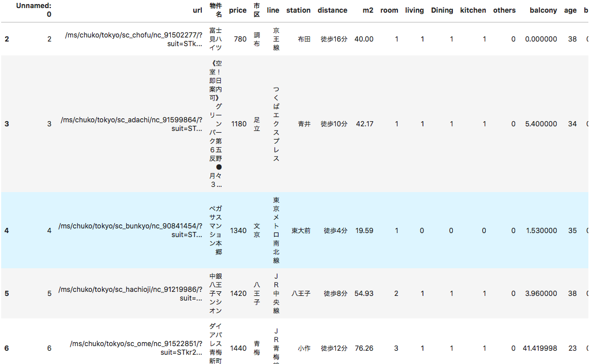Click age value 35
The height and width of the screenshot is (364, 593).
coord(573,230)
